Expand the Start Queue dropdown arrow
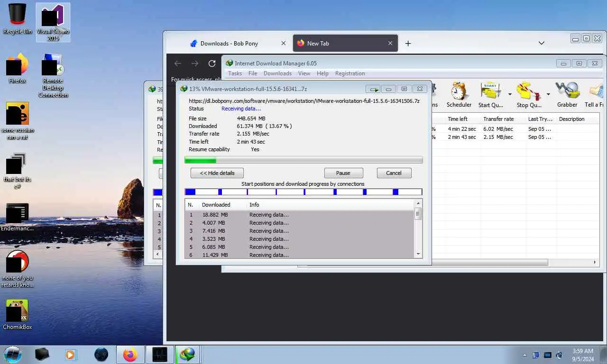607x364 pixels. coord(510,94)
